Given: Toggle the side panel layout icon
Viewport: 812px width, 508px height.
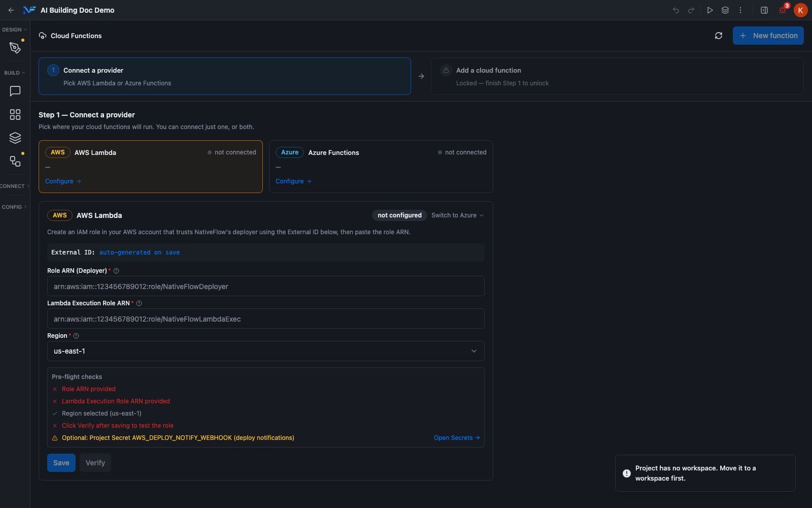Looking at the screenshot, I should tap(764, 10).
